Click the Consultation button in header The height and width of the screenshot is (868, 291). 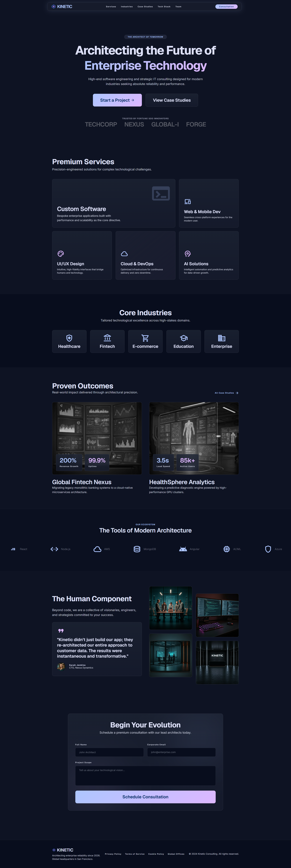pos(226,6)
